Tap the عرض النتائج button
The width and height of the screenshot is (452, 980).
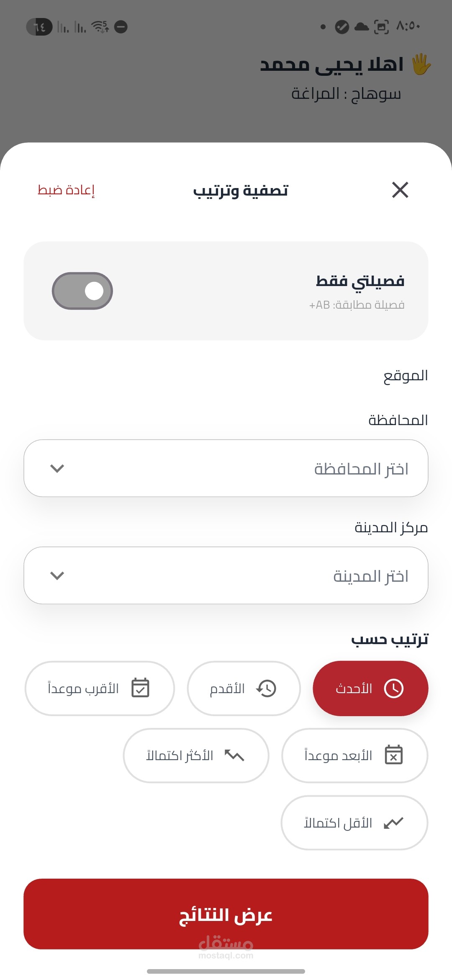click(x=226, y=914)
